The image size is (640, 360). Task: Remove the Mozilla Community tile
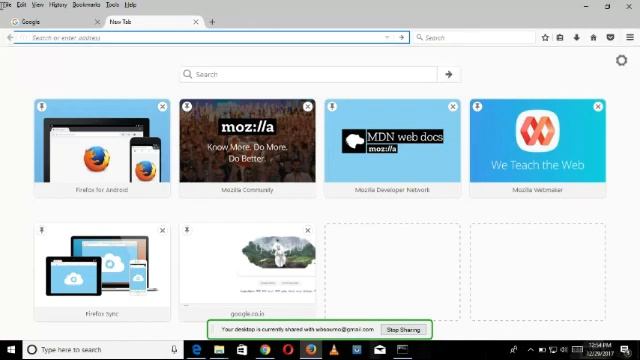tap(308, 107)
